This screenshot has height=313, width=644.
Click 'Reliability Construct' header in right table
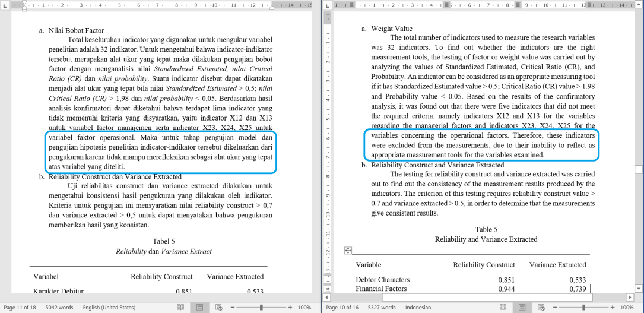pos(484,264)
